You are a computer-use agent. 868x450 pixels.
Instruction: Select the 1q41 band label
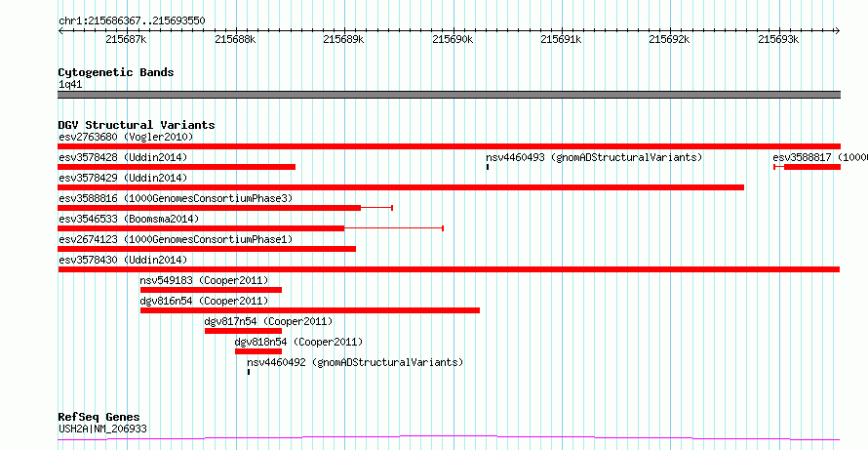(70, 84)
